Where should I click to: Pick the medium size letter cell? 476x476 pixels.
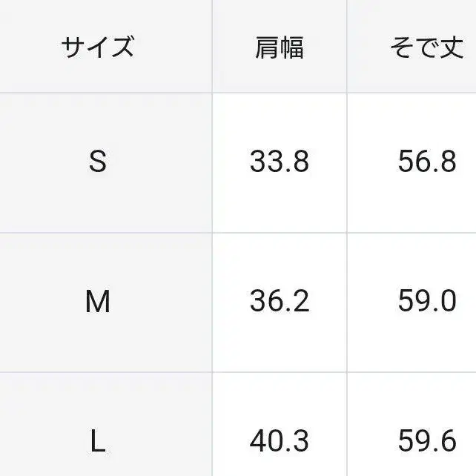(98, 302)
